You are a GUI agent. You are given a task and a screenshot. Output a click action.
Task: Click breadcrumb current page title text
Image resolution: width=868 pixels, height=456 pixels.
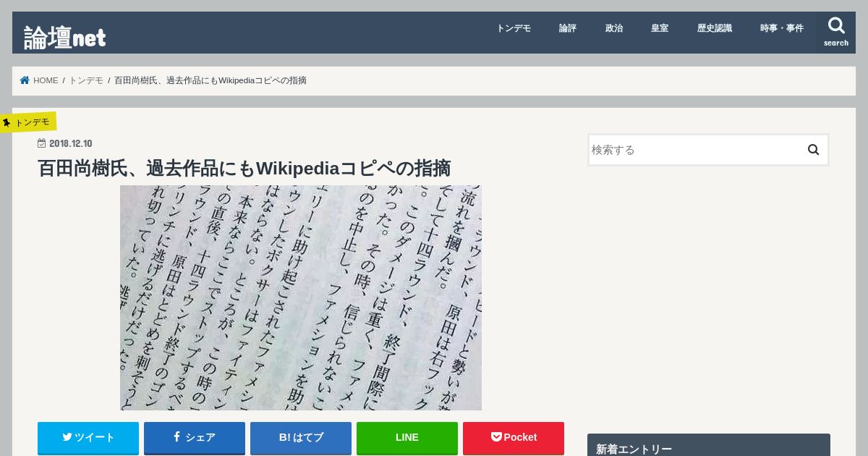tap(210, 80)
